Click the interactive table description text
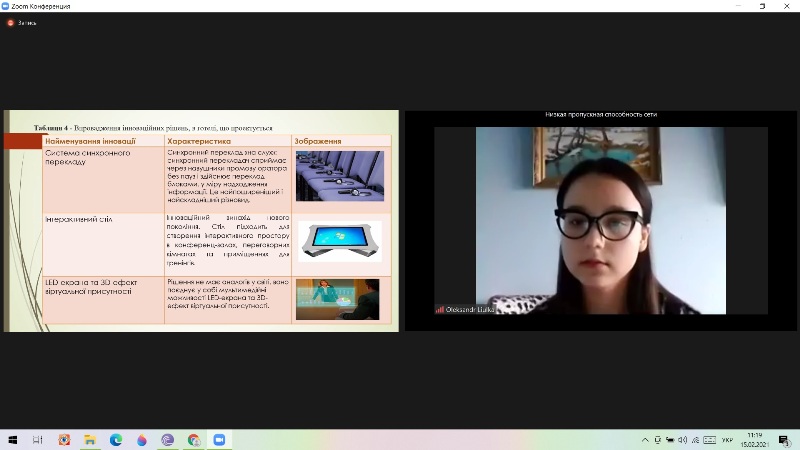The image size is (800, 450). pyautogui.click(x=228, y=240)
